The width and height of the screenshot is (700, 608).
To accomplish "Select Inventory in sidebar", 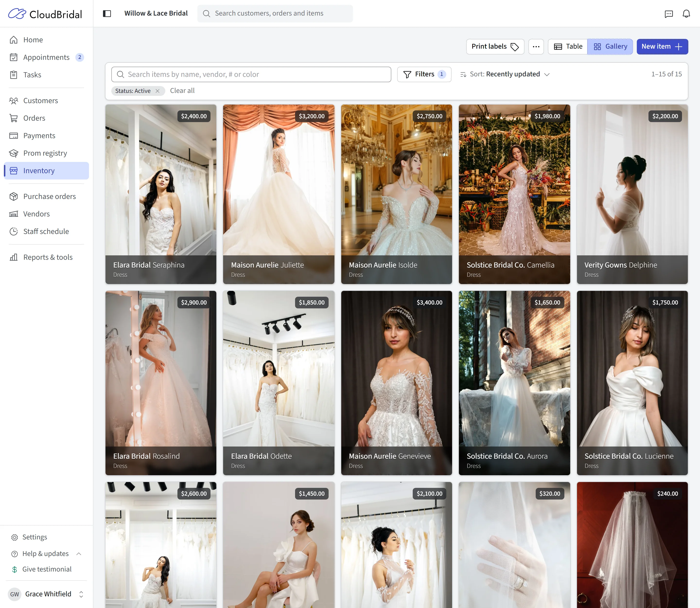I will pos(46,171).
